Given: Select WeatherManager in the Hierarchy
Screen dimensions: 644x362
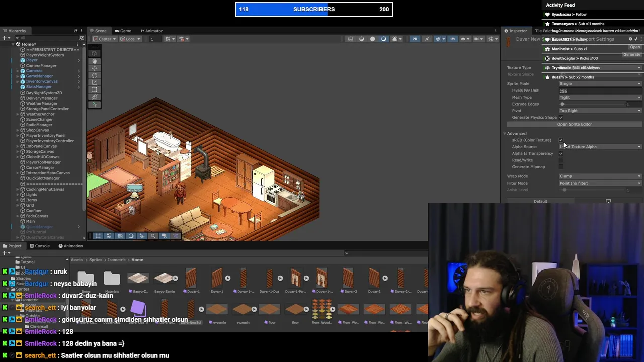Looking at the screenshot, I should click(x=42, y=103).
